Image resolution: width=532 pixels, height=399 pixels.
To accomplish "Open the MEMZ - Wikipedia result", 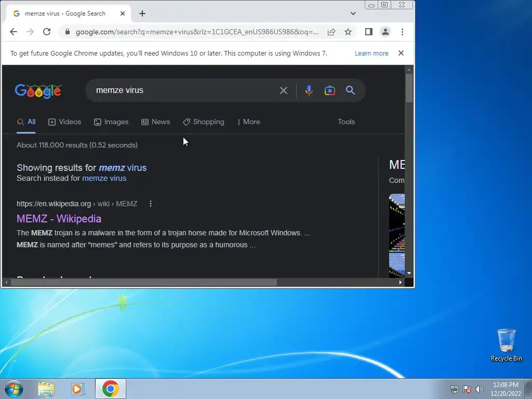I will tap(59, 219).
